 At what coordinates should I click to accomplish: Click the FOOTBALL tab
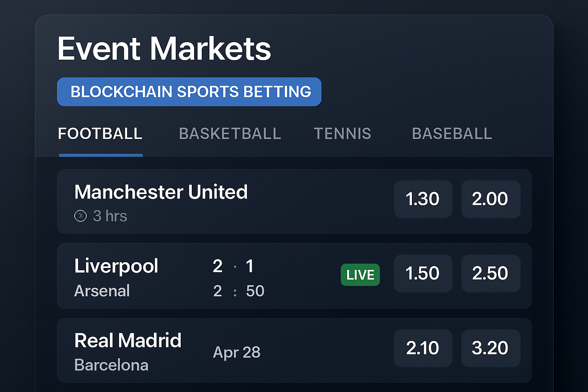[x=100, y=134]
